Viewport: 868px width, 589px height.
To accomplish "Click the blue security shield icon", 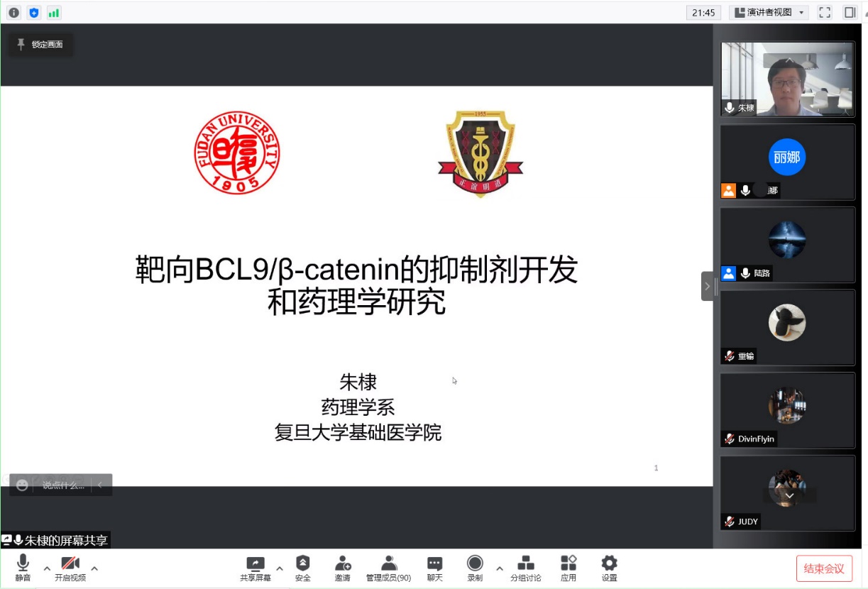I will coord(34,13).
